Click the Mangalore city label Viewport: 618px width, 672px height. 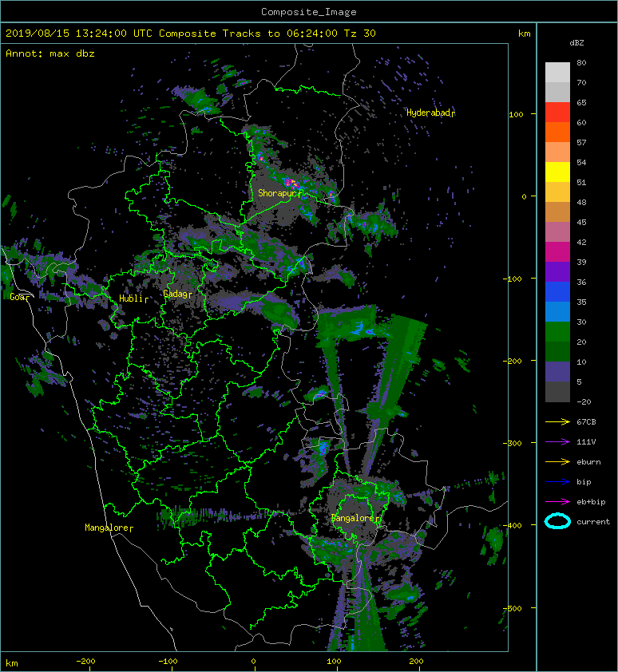click(x=109, y=528)
